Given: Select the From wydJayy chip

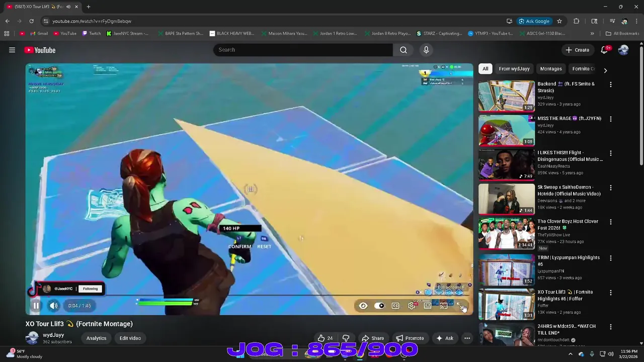Looking at the screenshot, I should coord(514,69).
